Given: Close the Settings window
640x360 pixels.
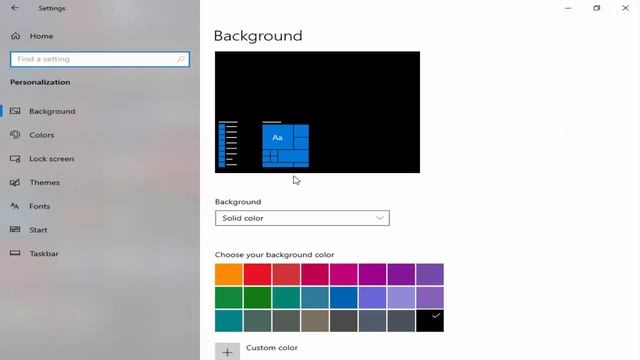Looking at the screenshot, I should (625, 8).
